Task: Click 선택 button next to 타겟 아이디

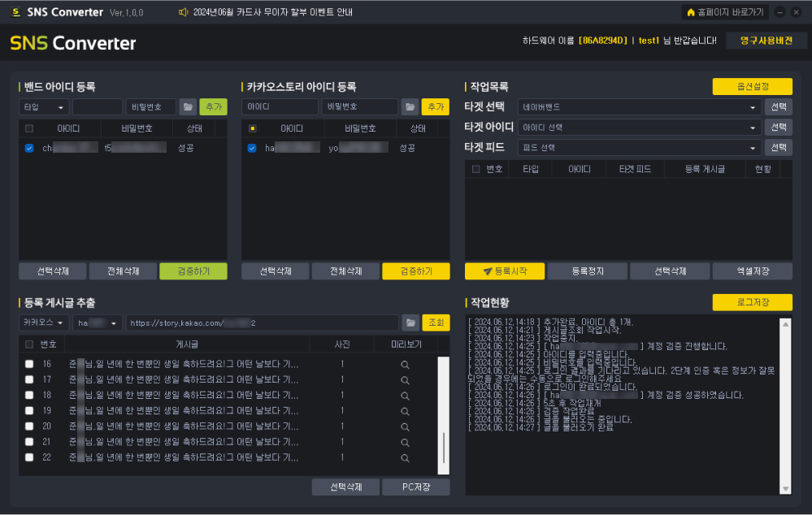Action: (779, 128)
